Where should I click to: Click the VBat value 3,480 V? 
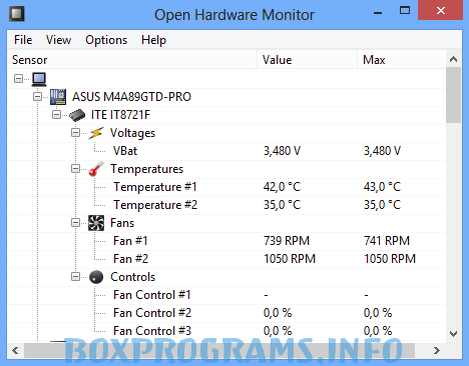282,151
